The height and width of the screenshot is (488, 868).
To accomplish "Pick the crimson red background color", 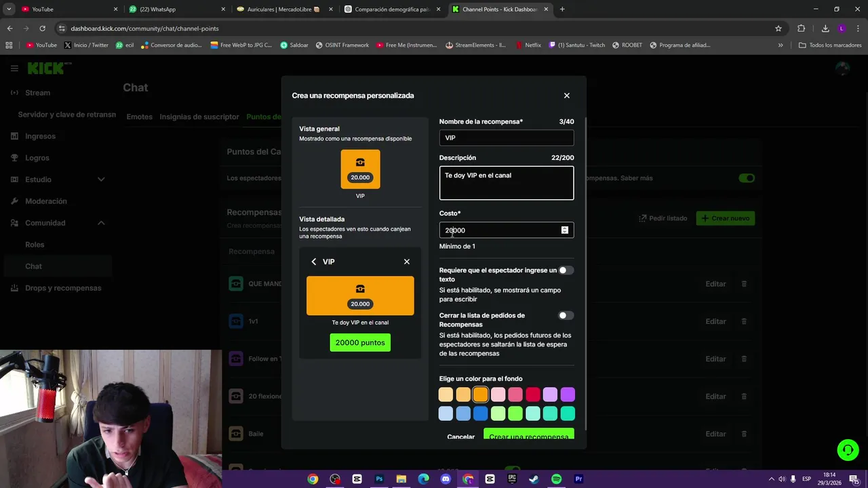I will click(533, 394).
